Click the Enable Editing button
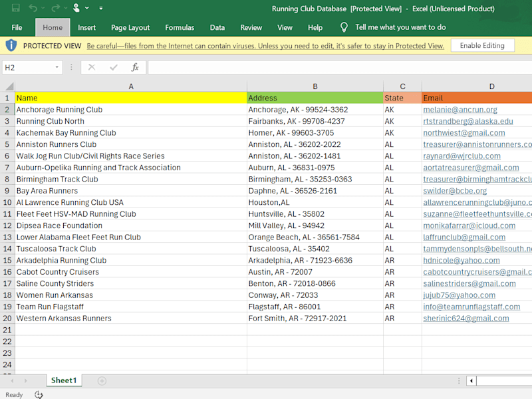This screenshot has height=399, width=532. [482, 45]
